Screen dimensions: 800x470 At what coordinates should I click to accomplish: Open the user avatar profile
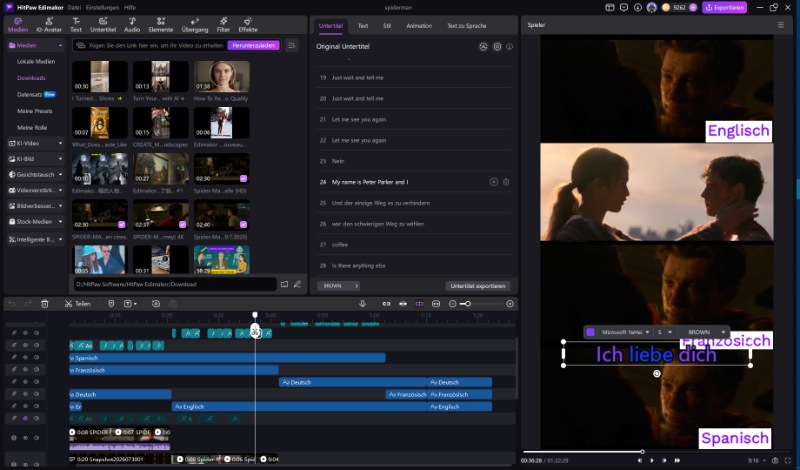[652, 7]
